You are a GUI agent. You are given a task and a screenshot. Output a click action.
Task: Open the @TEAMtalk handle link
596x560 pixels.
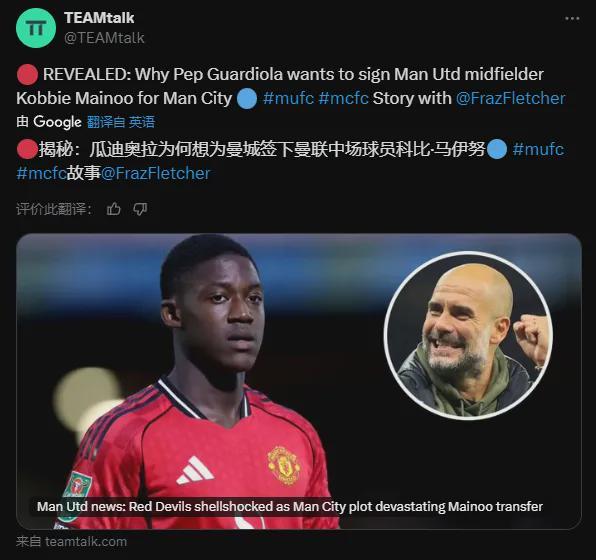pos(104,38)
